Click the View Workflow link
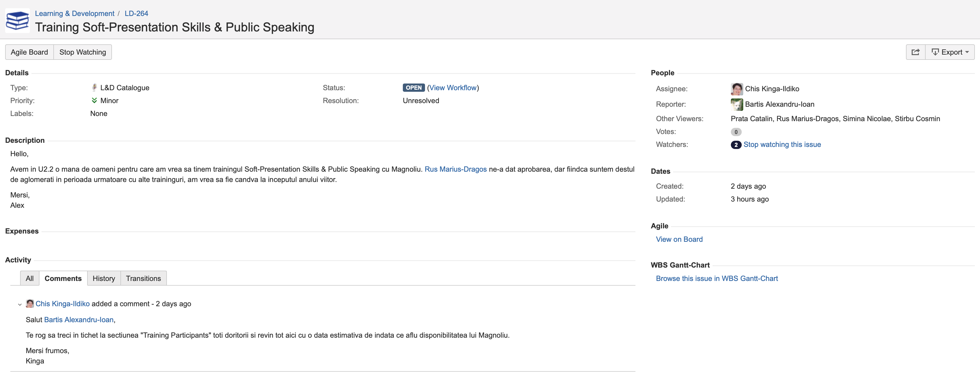This screenshot has height=382, width=980. [x=453, y=88]
